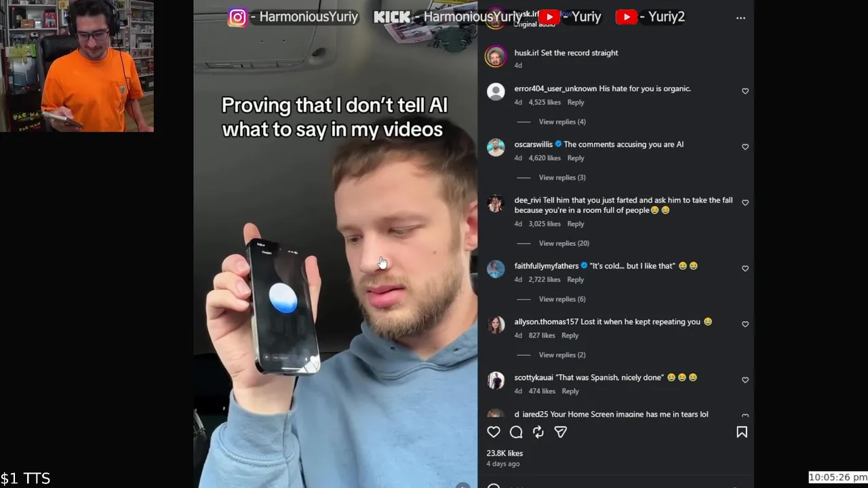Open 4,525 likes on first comment
868x488 pixels.
point(545,102)
